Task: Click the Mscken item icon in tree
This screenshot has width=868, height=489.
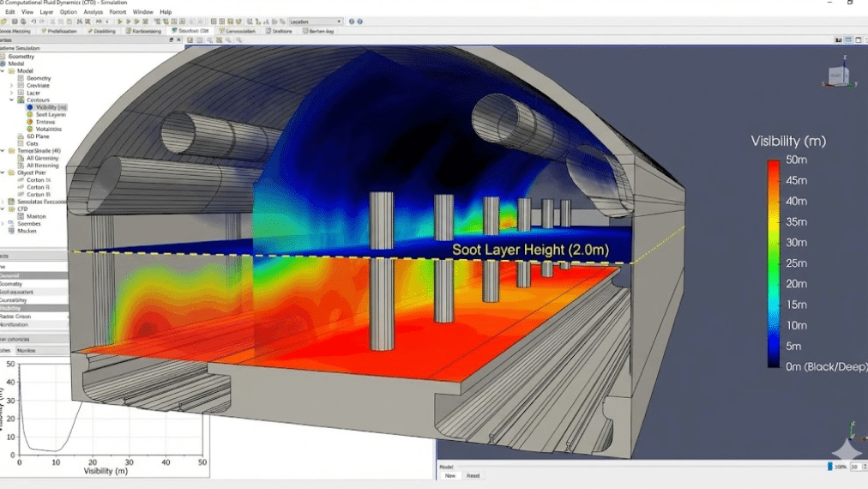Action: pyautogui.click(x=11, y=231)
